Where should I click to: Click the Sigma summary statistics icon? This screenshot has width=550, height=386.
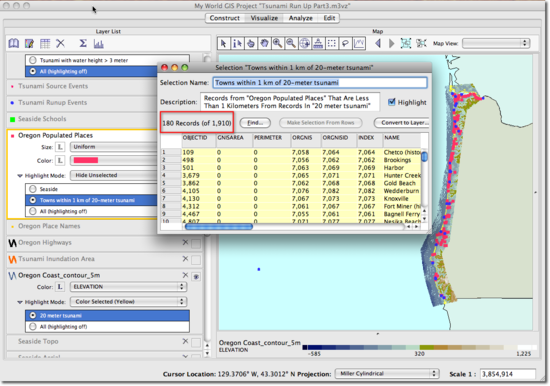[x=83, y=43]
